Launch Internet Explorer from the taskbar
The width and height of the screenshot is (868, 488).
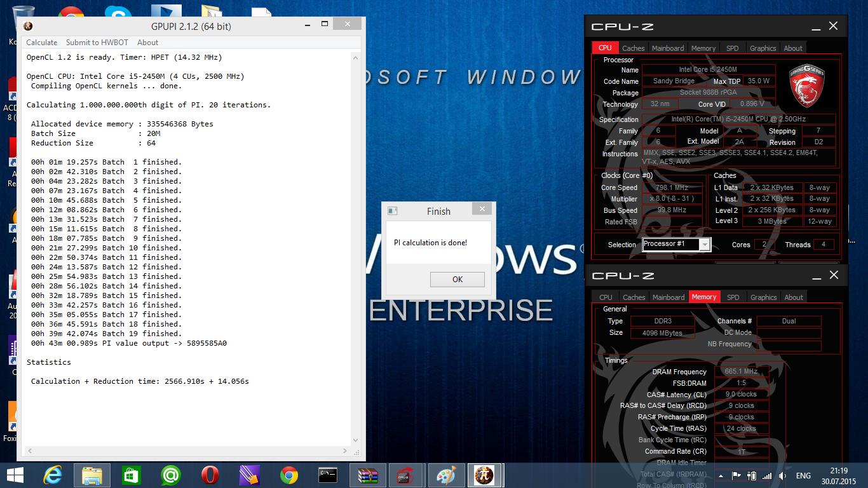pyautogui.click(x=53, y=475)
